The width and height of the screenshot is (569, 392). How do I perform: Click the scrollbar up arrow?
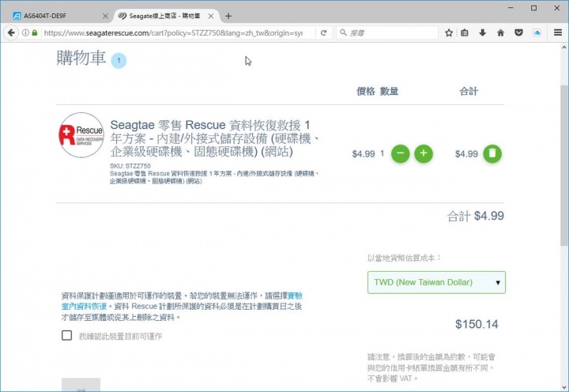coord(564,47)
